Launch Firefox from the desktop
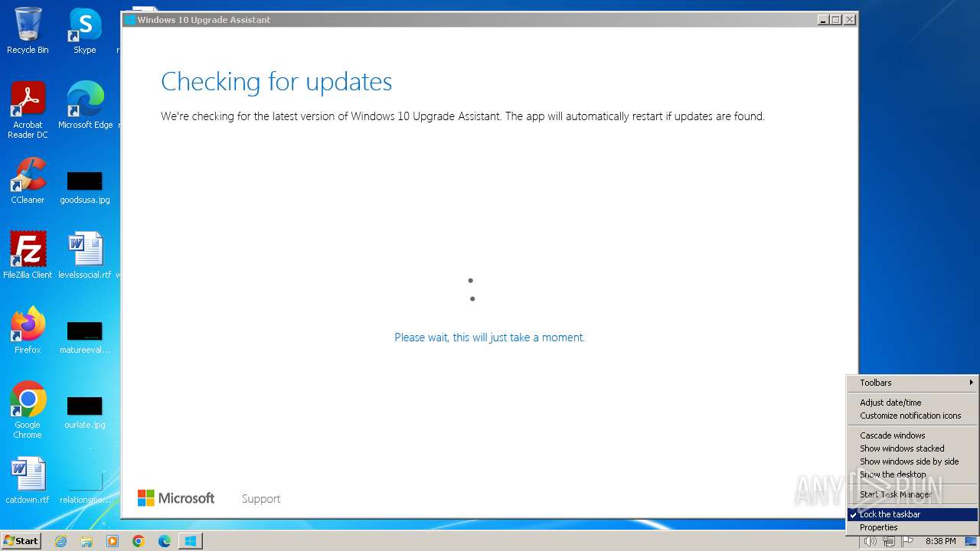Viewport: 980px width, 551px height. point(28,331)
